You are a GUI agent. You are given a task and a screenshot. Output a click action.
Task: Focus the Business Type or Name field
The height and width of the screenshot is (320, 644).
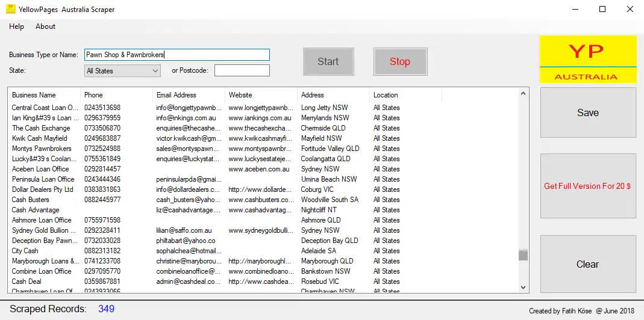pyautogui.click(x=177, y=55)
